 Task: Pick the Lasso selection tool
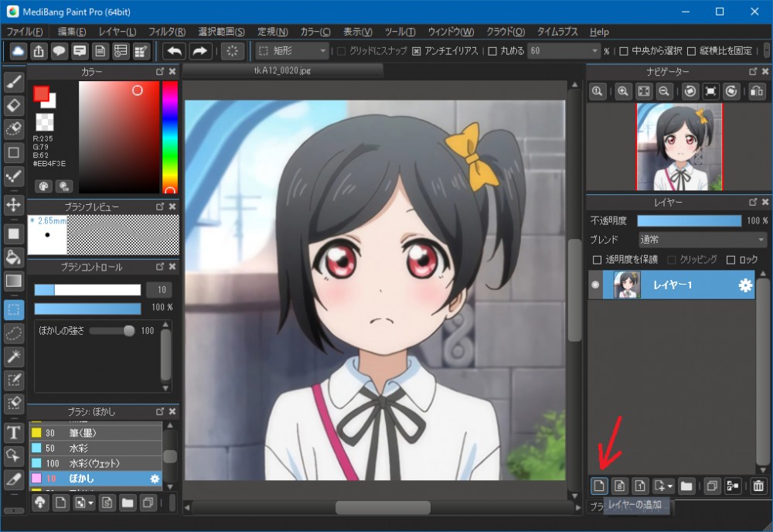(x=14, y=333)
